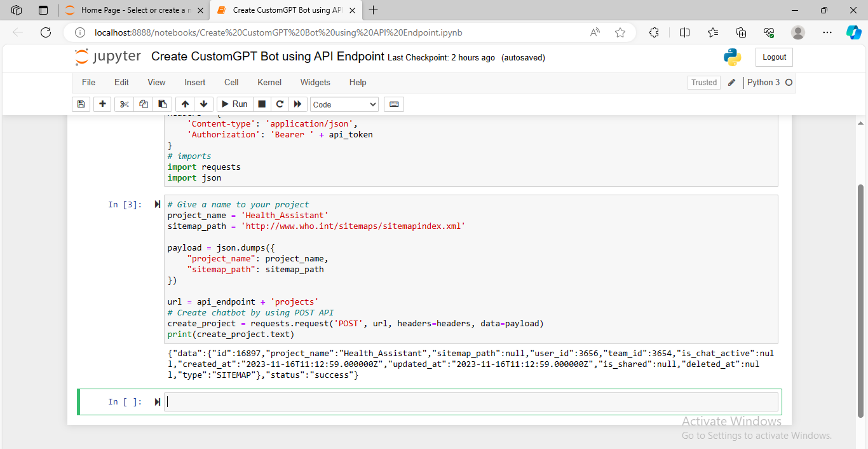The height and width of the screenshot is (449, 868).
Task: Open the command palette keyboard icon
Action: 393,104
